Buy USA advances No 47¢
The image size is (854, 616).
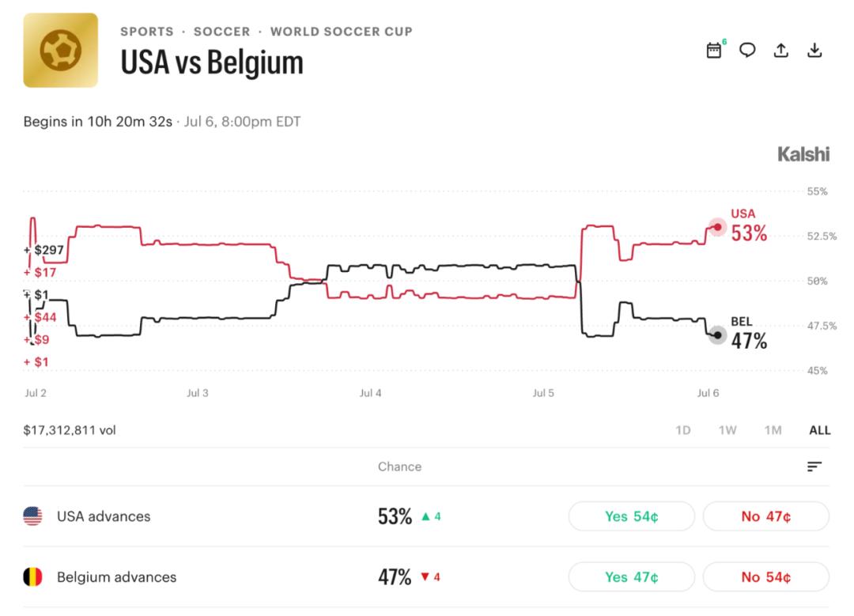click(x=766, y=516)
